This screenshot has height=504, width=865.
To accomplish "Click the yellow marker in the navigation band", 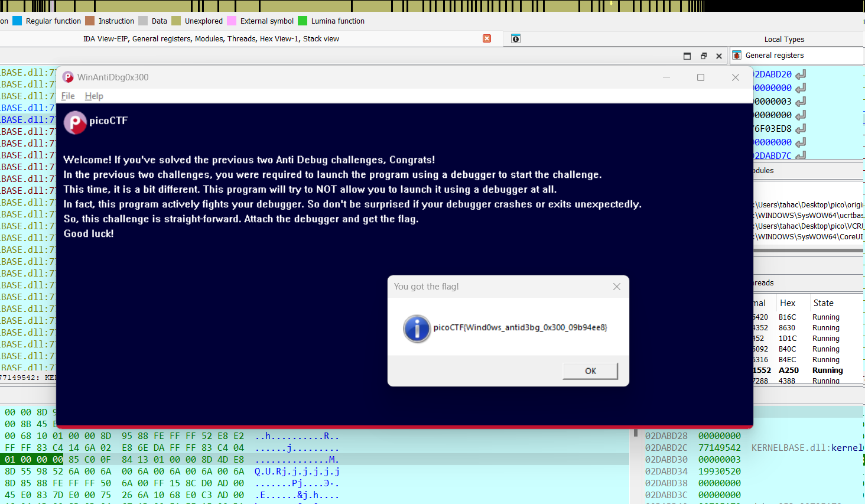I will point(611,4).
